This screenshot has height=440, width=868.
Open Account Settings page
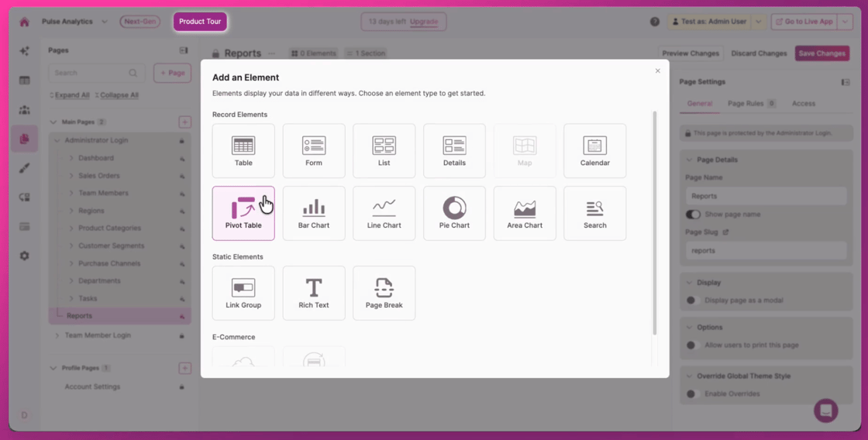[92, 387]
